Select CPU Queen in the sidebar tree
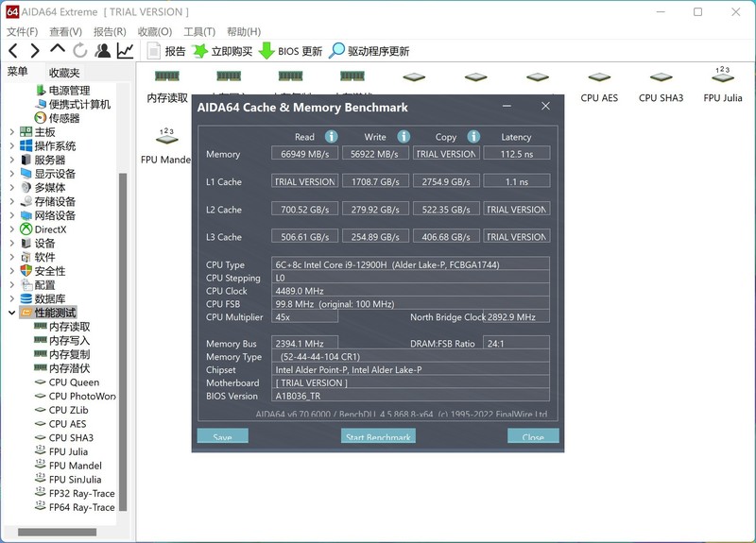The height and width of the screenshot is (543, 756). point(74,382)
